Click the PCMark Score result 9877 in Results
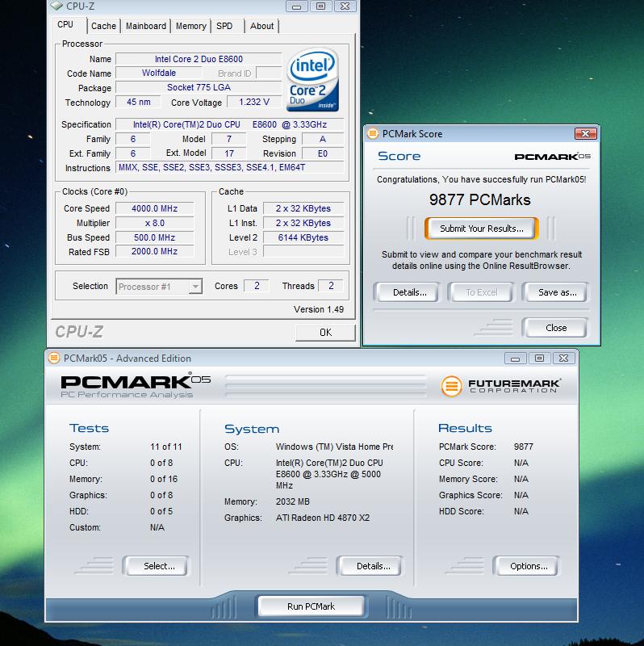 524,447
